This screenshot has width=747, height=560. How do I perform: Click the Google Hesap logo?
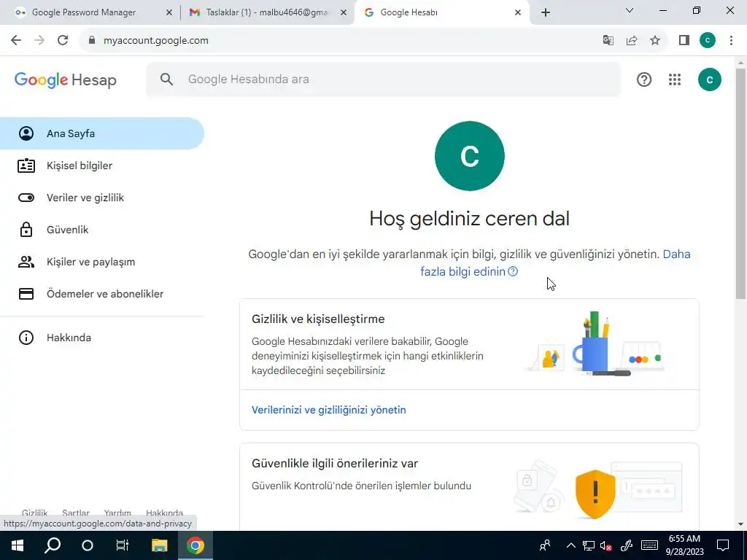coord(65,80)
